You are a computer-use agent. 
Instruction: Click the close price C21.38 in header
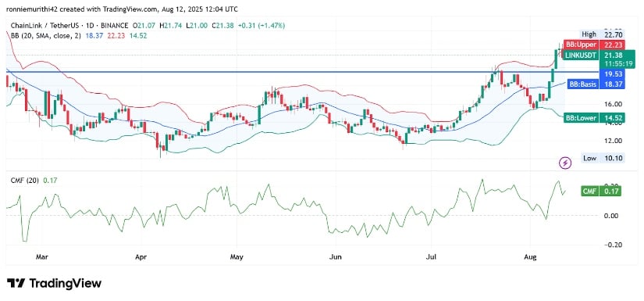222,26
